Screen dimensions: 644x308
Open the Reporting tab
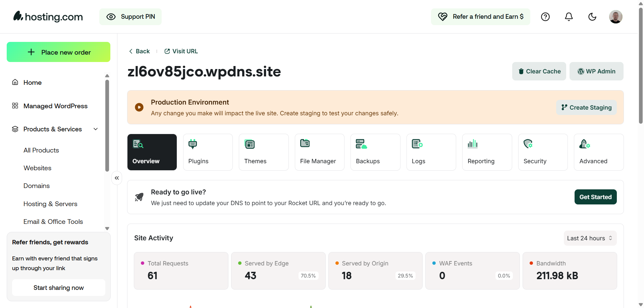point(487,152)
